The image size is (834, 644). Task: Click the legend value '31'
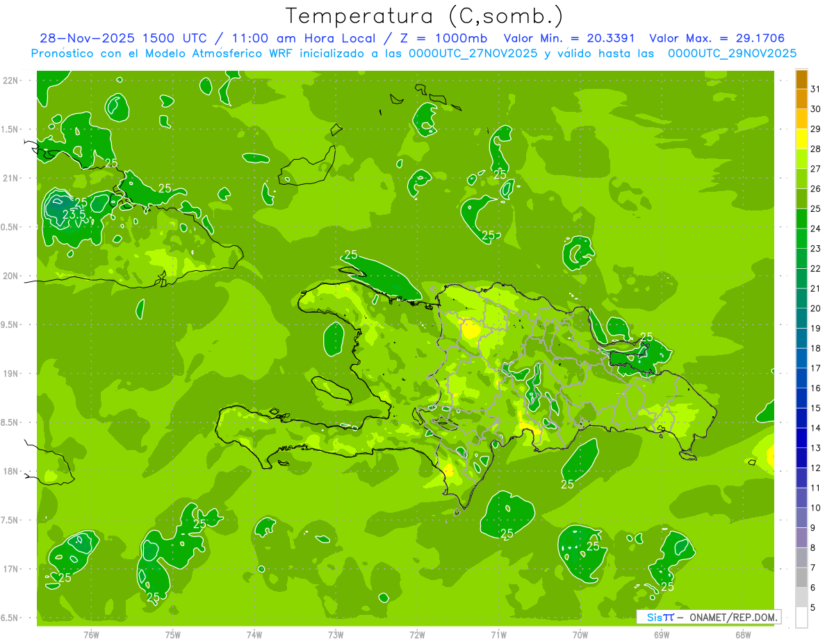[x=816, y=89]
